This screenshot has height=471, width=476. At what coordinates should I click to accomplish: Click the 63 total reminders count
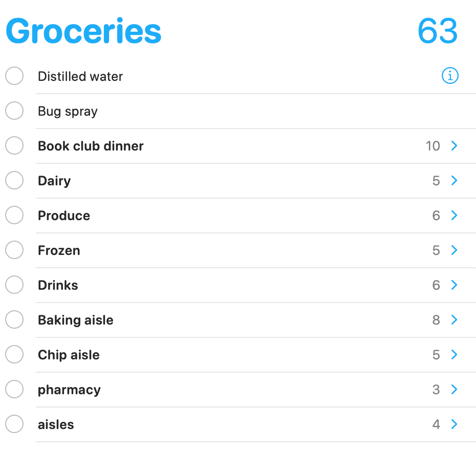click(x=437, y=32)
